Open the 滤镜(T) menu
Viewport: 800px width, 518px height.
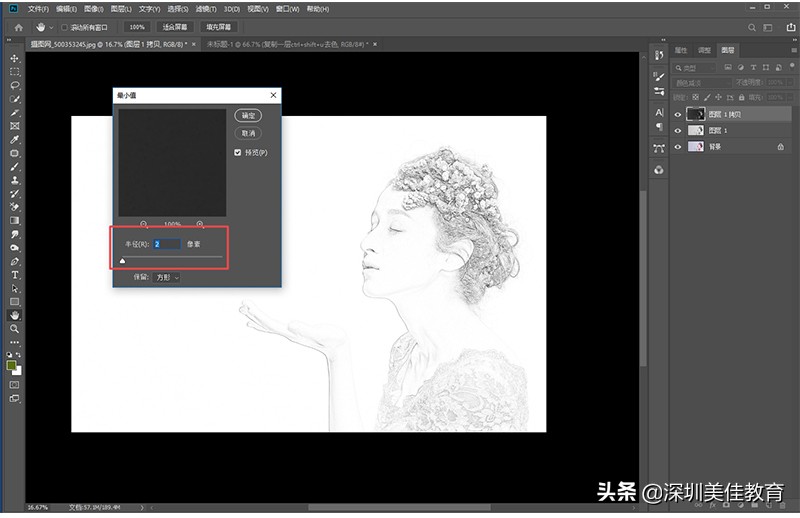pyautogui.click(x=206, y=9)
